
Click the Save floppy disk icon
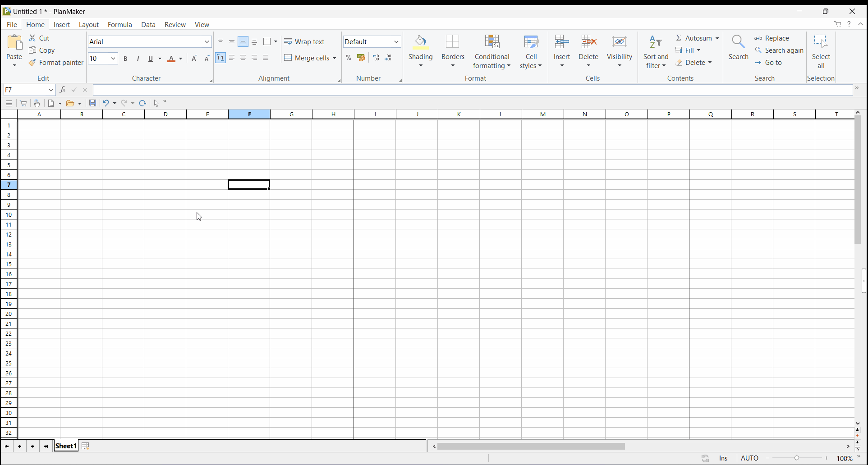click(92, 103)
